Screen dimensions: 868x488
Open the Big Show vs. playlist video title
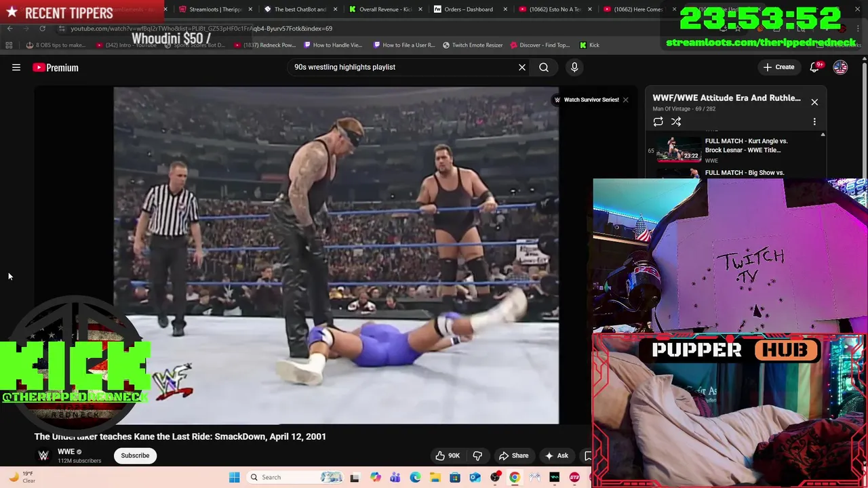click(x=745, y=173)
